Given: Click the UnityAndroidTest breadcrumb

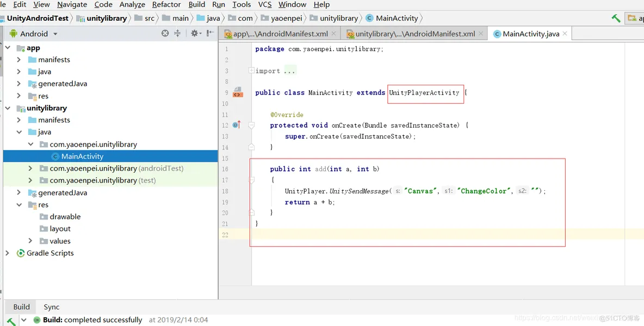Looking at the screenshot, I should (38, 18).
